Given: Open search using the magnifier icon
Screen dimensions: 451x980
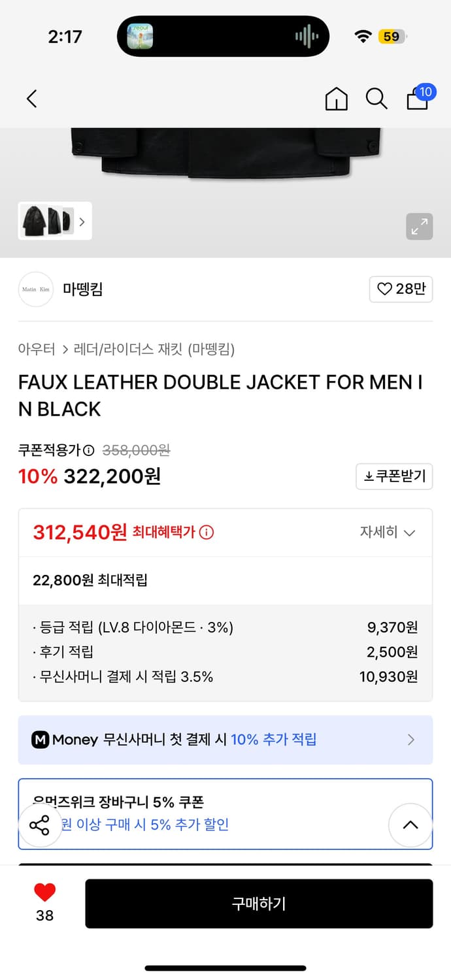Looking at the screenshot, I should coord(376,99).
